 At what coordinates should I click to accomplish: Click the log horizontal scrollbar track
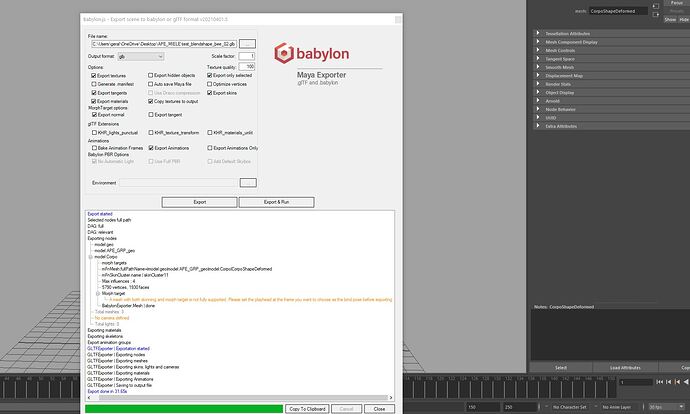(240, 398)
